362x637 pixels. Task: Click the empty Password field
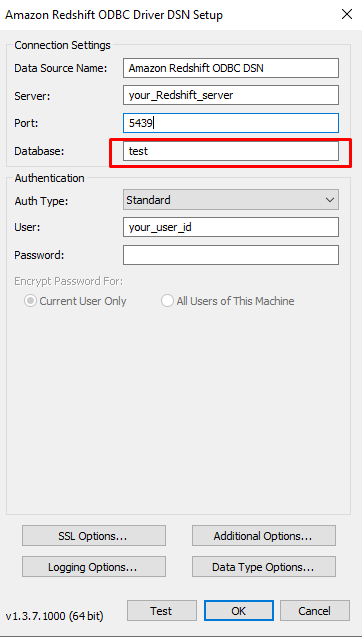click(231, 255)
